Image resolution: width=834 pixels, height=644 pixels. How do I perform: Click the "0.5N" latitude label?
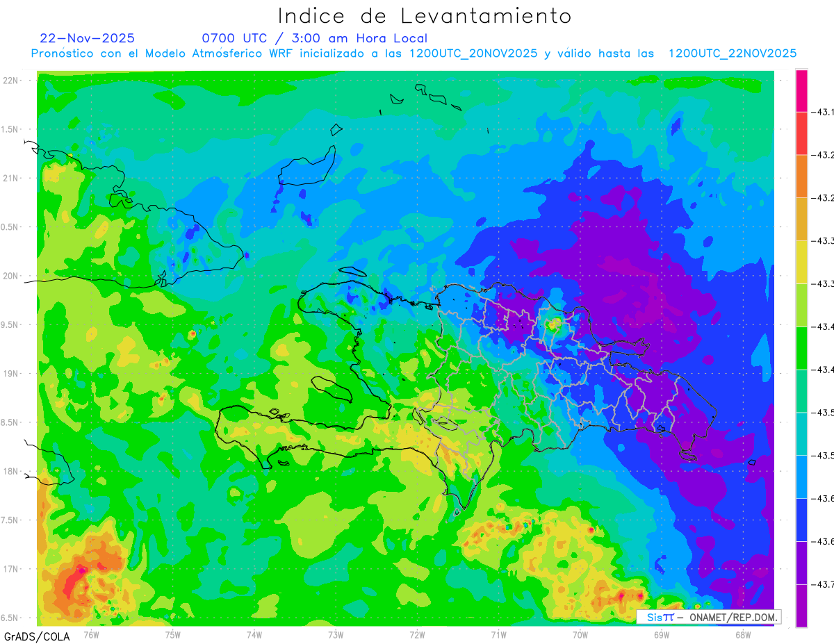[10, 227]
